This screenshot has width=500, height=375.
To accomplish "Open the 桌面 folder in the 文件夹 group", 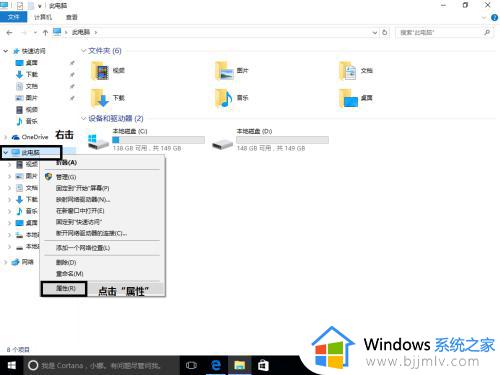I will click(x=356, y=98).
